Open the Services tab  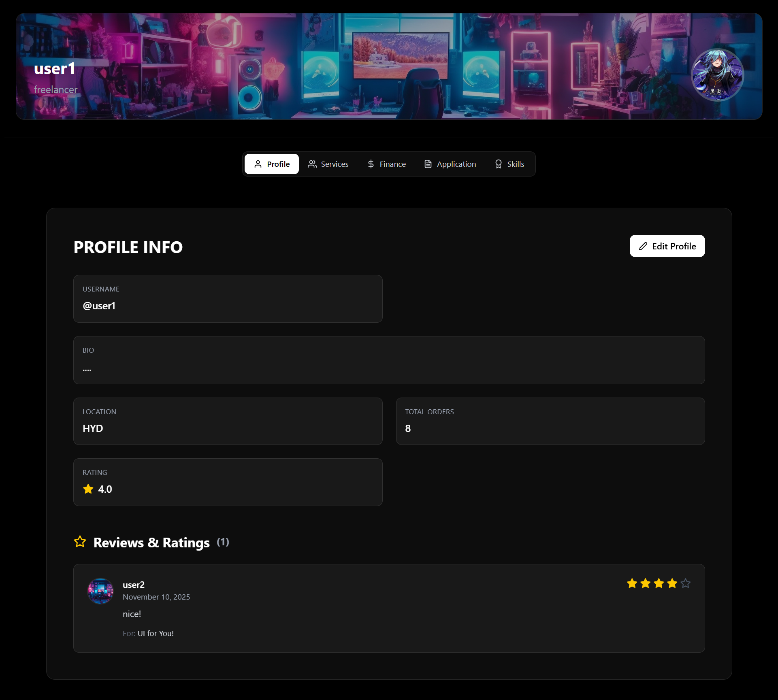tap(328, 164)
